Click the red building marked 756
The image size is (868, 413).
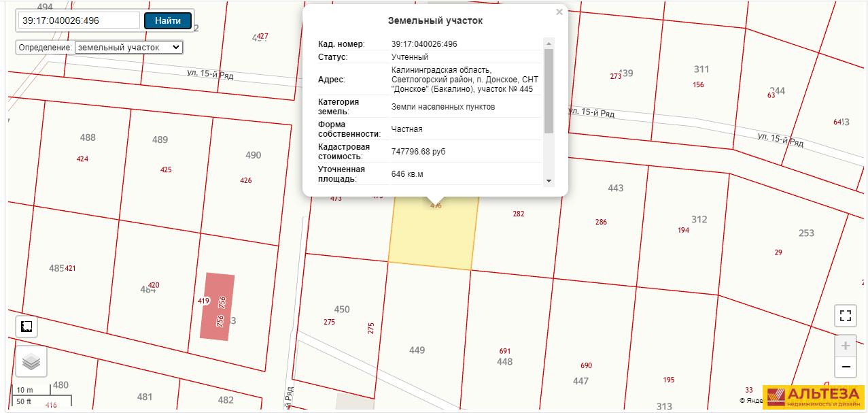[218, 306]
